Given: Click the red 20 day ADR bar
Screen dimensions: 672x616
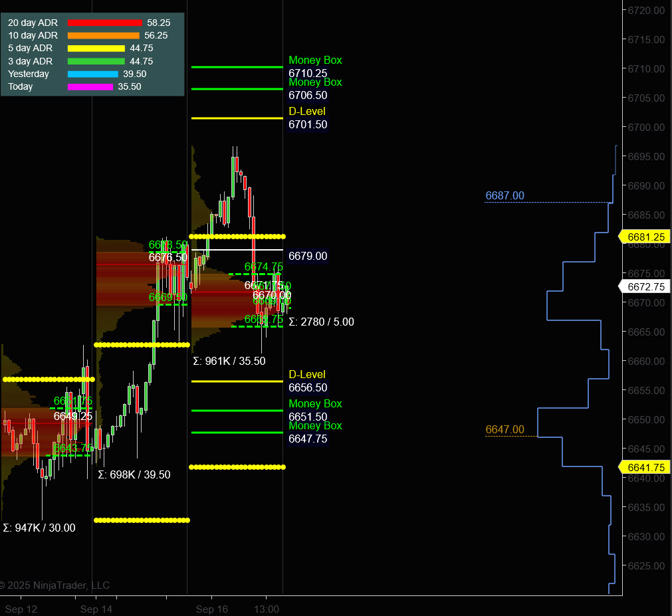Looking at the screenshot, I should point(104,23).
